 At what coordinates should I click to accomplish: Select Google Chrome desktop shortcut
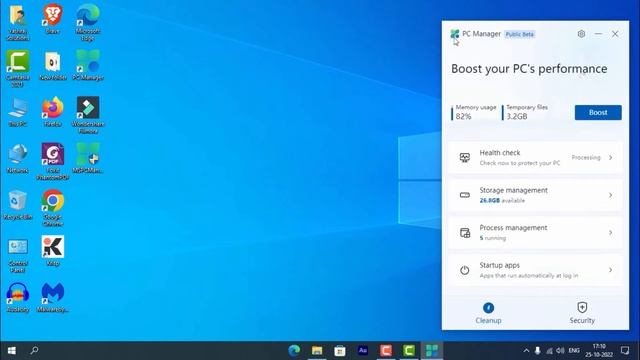53,208
